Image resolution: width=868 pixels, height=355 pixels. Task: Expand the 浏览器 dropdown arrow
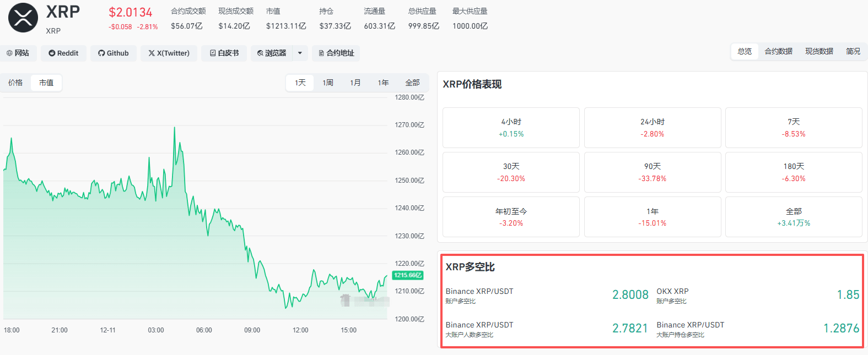(300, 53)
